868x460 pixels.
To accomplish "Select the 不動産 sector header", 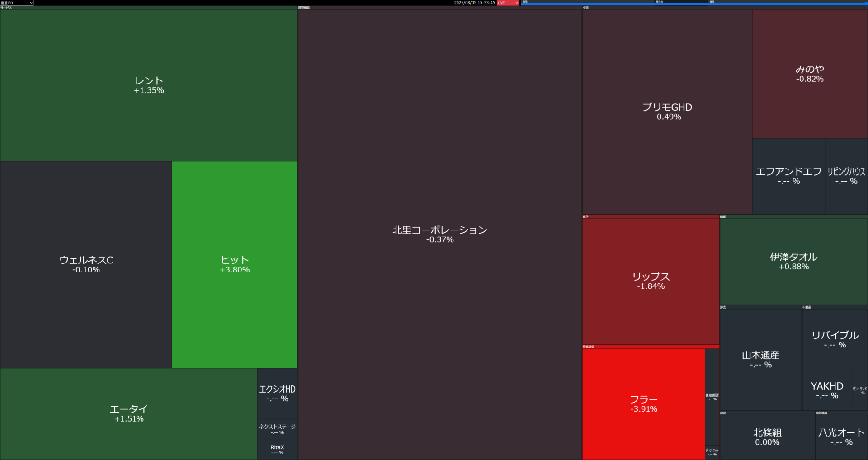I will click(835, 307).
